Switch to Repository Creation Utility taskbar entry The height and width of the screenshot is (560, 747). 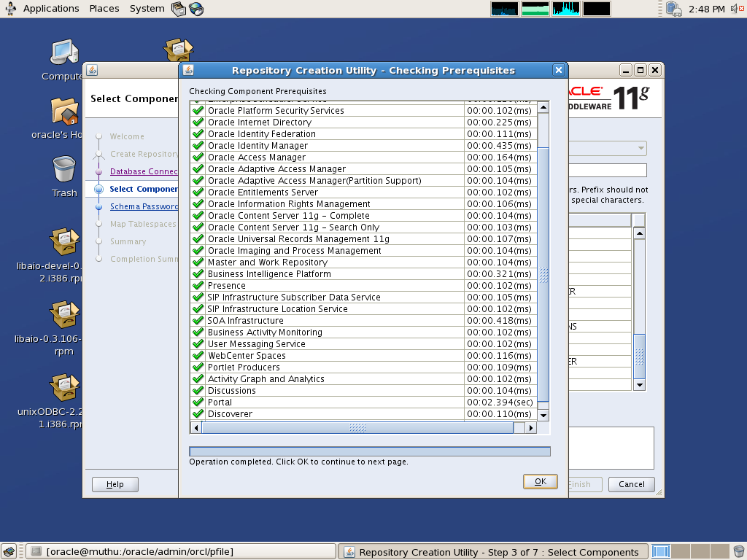(x=493, y=551)
